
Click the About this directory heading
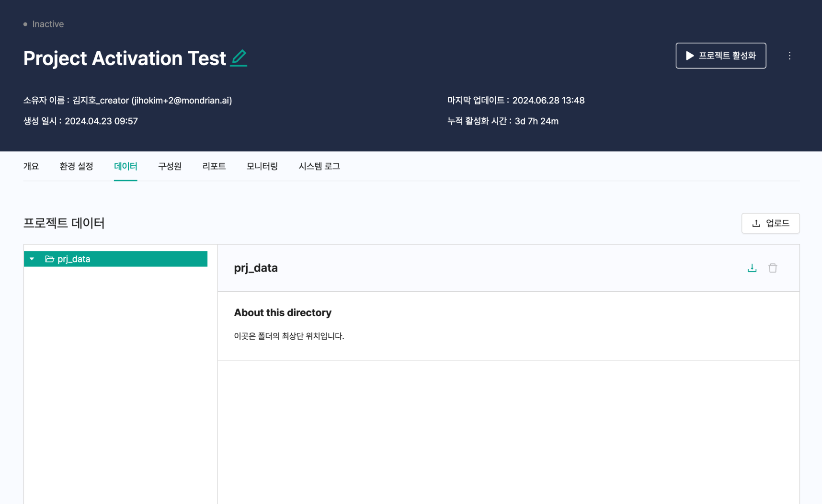(283, 313)
